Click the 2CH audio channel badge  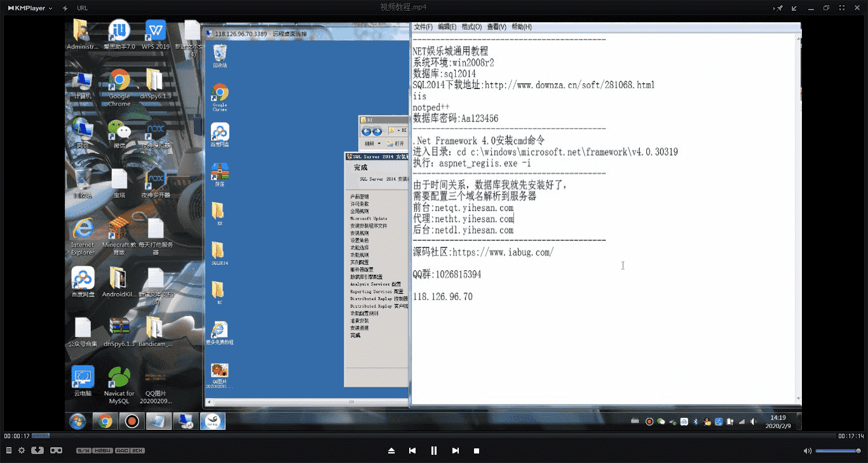138,450
